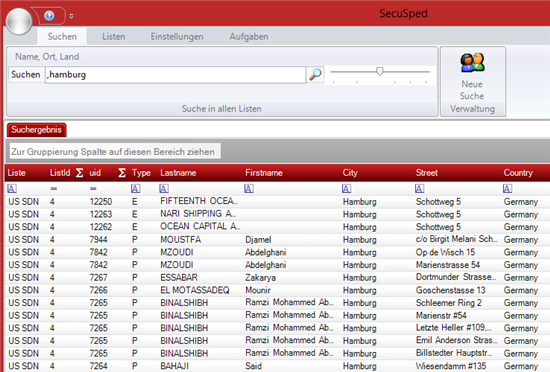Open the Street column filter icon
The width and height of the screenshot is (550, 372).
pyautogui.click(x=420, y=189)
